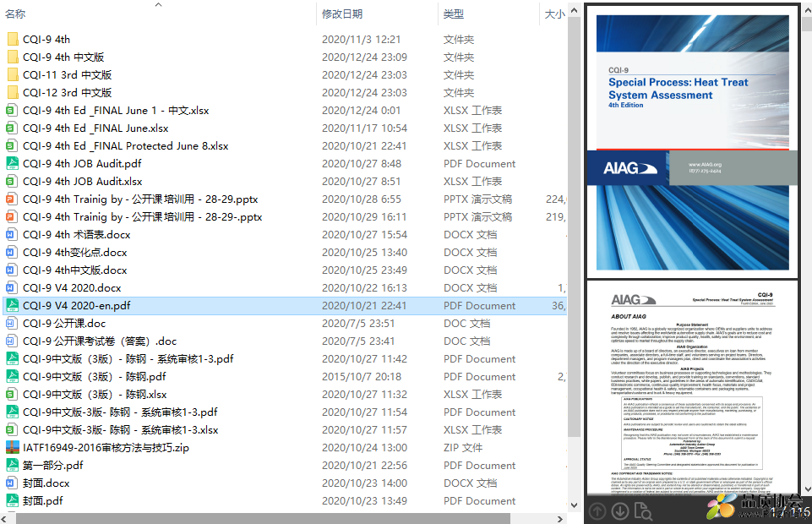812x524 pixels.
Task: Click PDF icon of CQI-9 V4 2020-en.pdf
Action: (x=11, y=305)
